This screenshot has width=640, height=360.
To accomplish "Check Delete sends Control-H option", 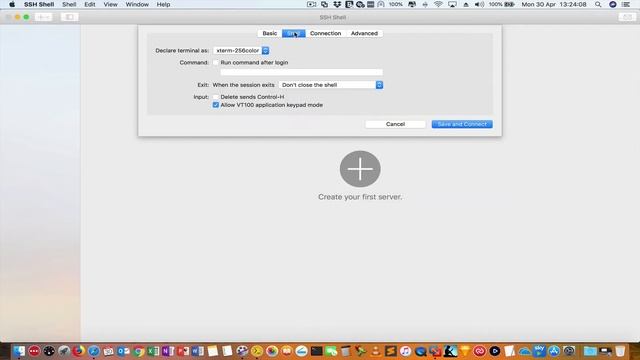I will tap(216, 97).
